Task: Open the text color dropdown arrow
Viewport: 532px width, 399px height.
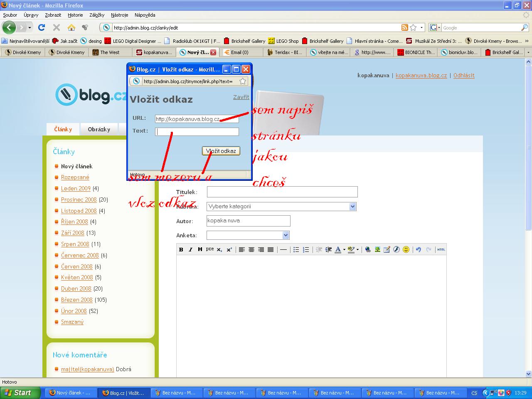Action: (344, 249)
